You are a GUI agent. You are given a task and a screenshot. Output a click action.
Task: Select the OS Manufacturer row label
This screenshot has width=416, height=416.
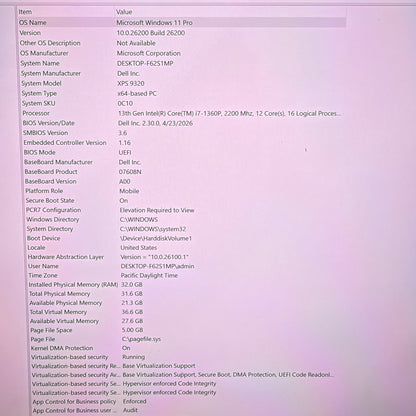tap(44, 53)
